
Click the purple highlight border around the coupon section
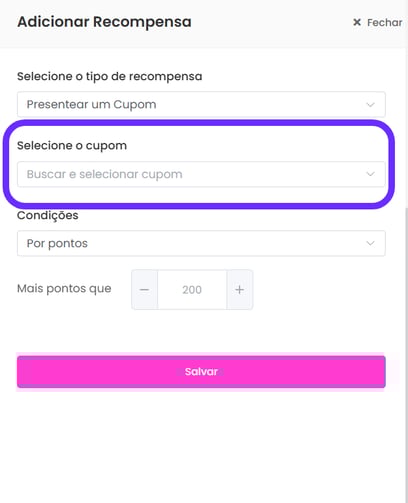199,123
